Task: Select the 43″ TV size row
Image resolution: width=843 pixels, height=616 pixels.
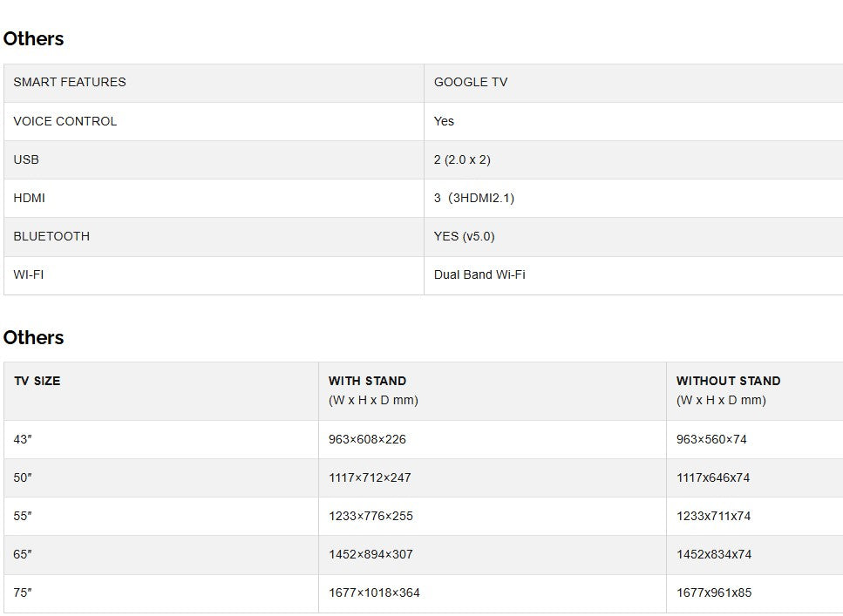Action: click(x=23, y=439)
